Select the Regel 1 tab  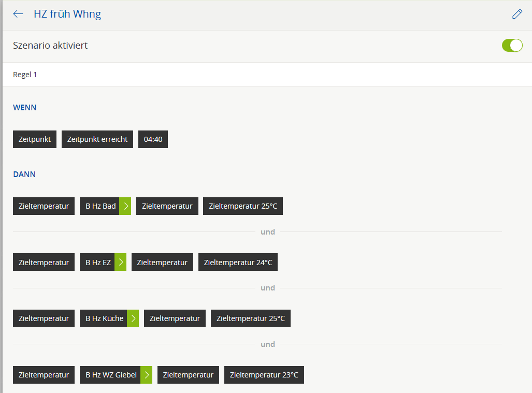[25, 75]
